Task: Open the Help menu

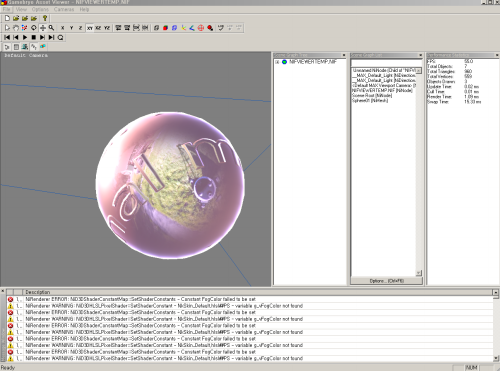Action: (84, 9)
